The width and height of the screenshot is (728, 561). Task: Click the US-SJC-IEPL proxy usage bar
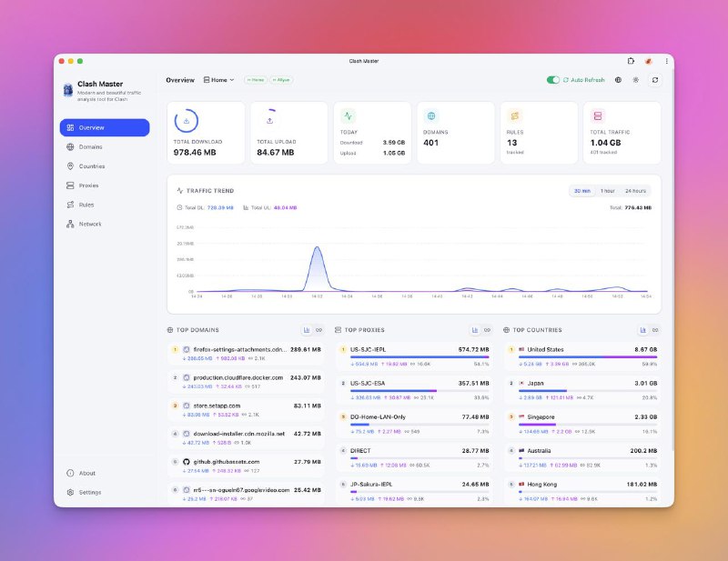419,356
